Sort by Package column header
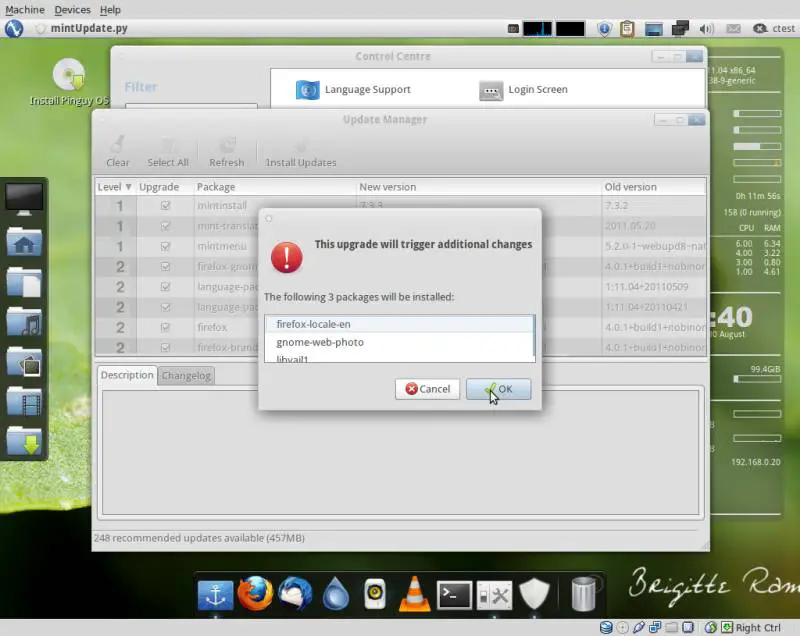This screenshot has height=636, width=800. 274,187
